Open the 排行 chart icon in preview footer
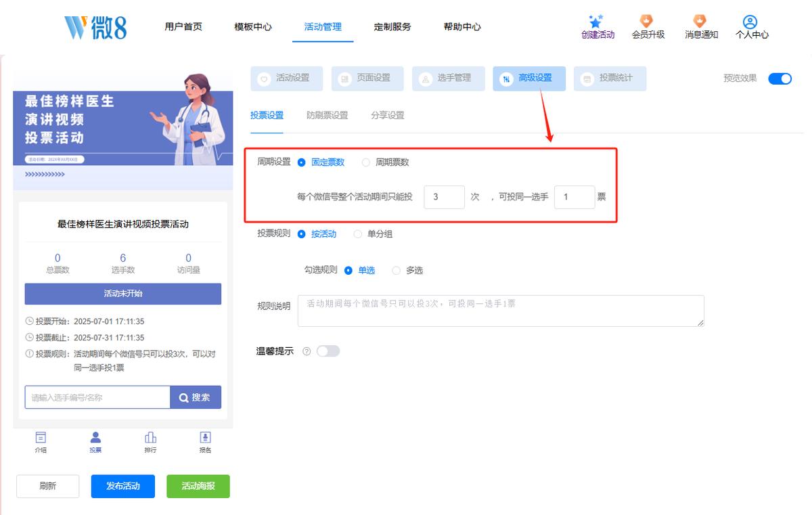 pos(150,438)
